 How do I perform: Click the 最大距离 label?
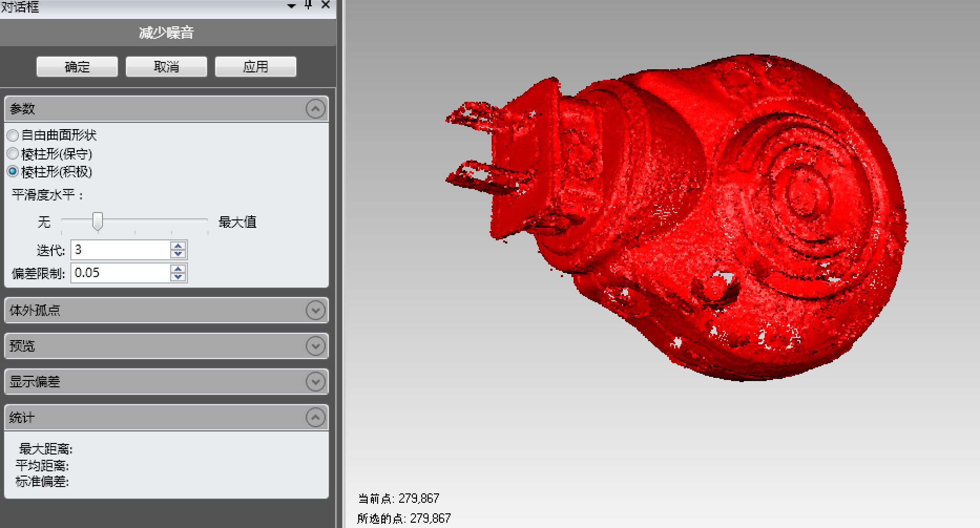(x=46, y=449)
